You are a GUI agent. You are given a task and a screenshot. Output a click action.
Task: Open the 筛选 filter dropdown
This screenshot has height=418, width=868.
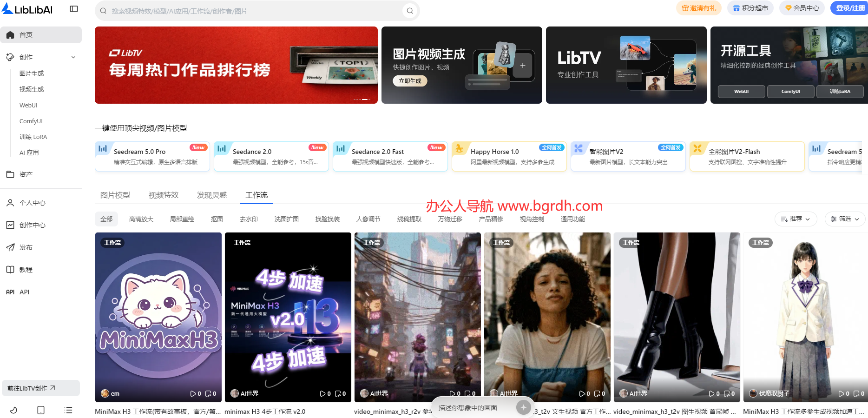tap(845, 219)
